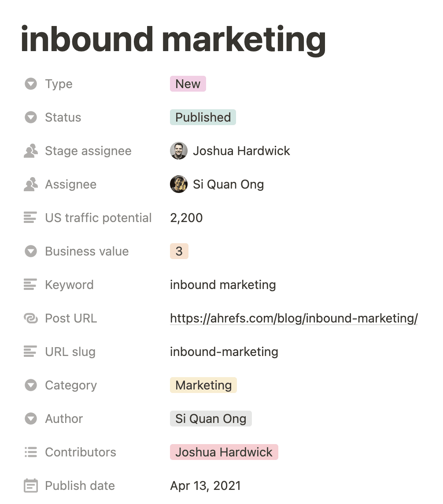Viewport: 443px width, 504px height.
Task: Open the Category property menu
Action: (30, 385)
